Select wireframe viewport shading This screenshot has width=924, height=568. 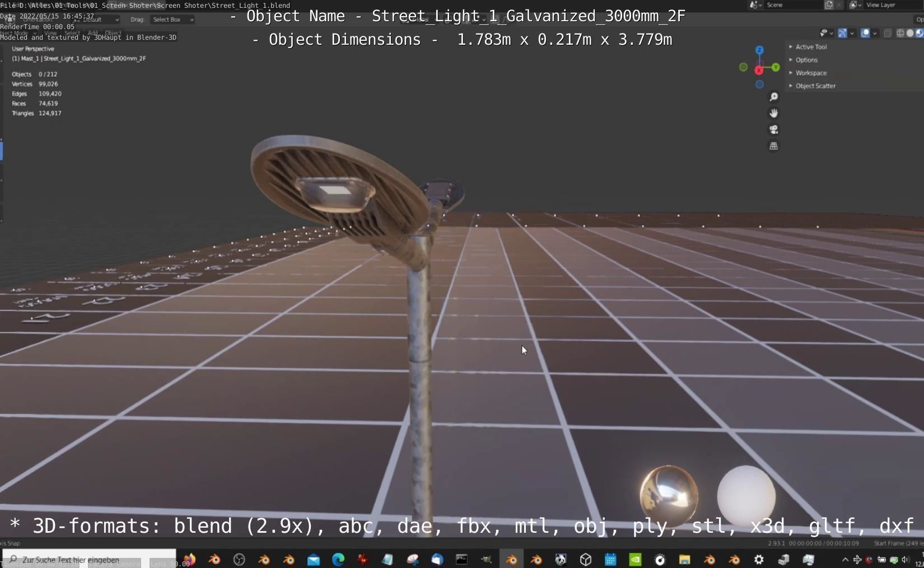[x=900, y=34]
